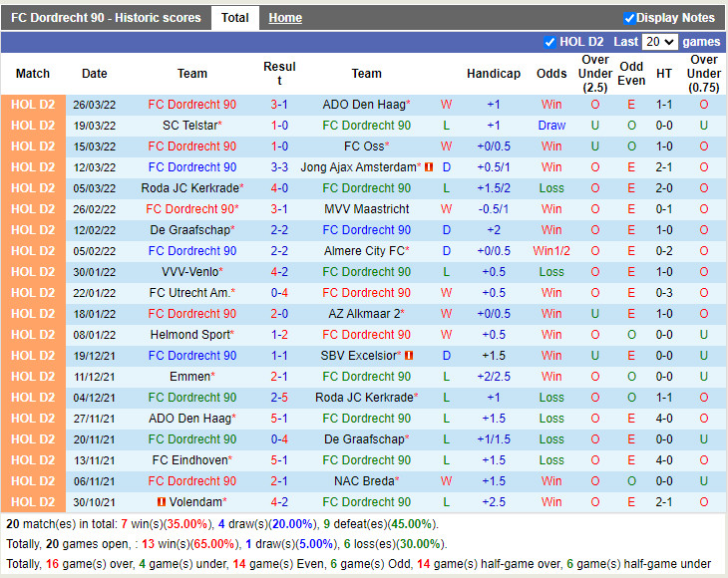
Task: Click HOL D2 league cell in 06/11/21 row
Action: point(33,481)
